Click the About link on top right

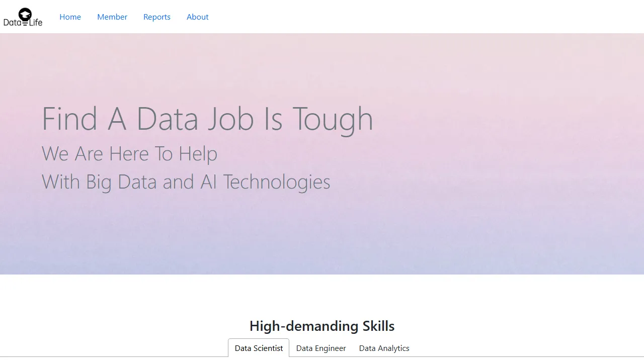(x=197, y=17)
